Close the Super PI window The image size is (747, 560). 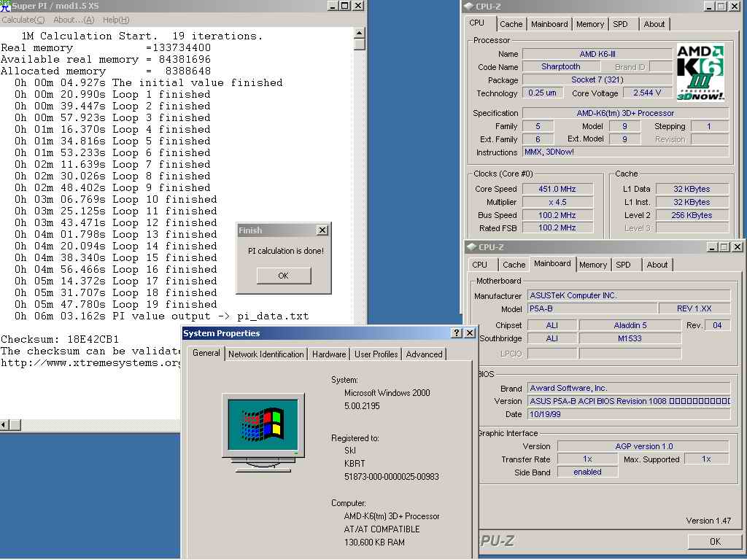[x=357, y=6]
